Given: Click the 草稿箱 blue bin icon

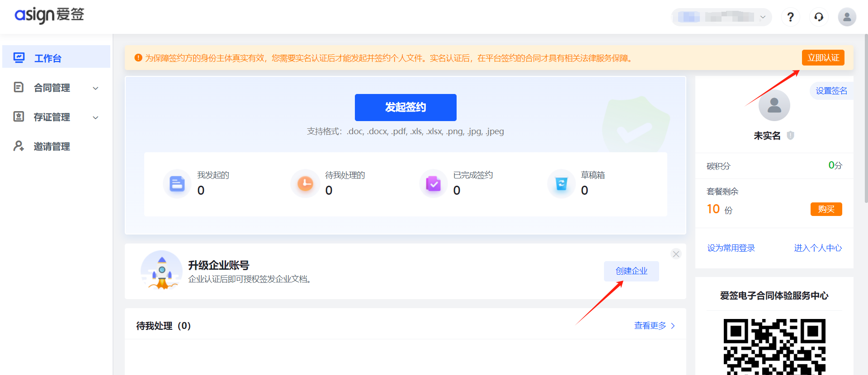Looking at the screenshot, I should [x=561, y=183].
